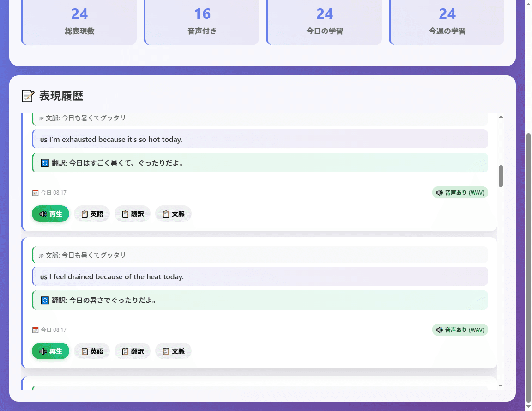Viewport: 532px width, 411px height.
Task: Click the 英語 copy button on the second card
Action: [92, 351]
